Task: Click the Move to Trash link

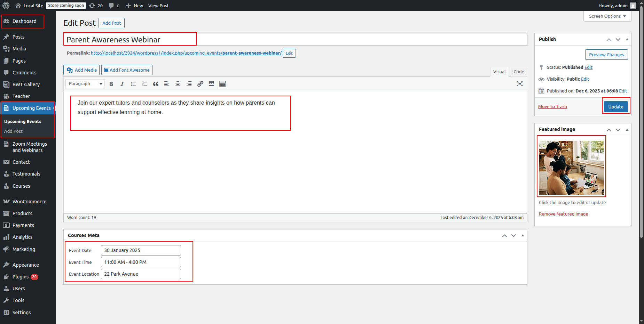Action: (552, 107)
